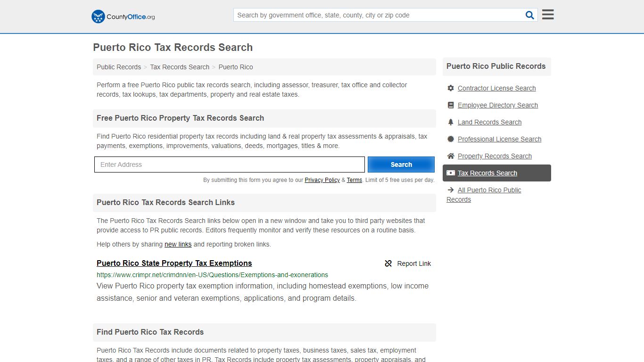Open the CountyOffice.org logo home link
This screenshot has height=362, width=644.
point(123,16)
